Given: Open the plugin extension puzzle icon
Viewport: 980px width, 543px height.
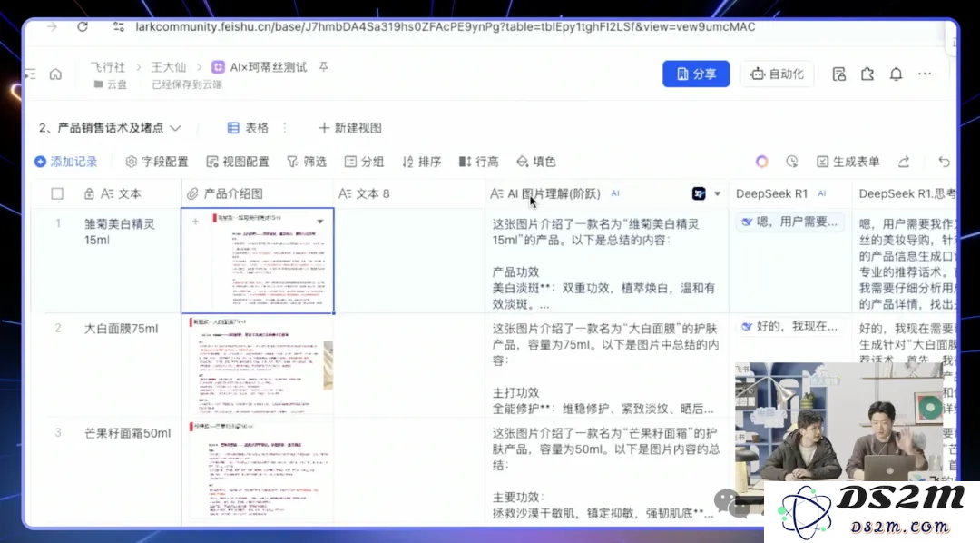Looking at the screenshot, I should point(867,74).
